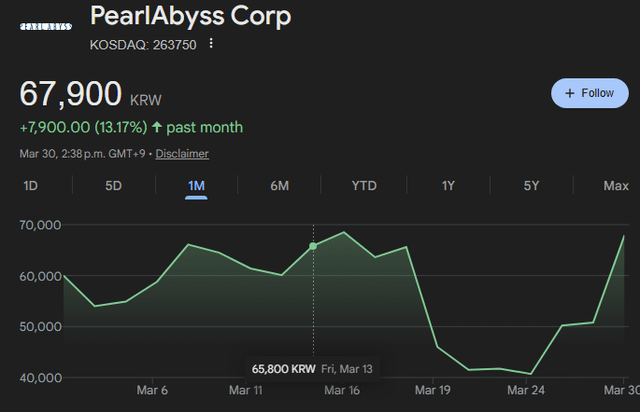Image resolution: width=640 pixels, height=412 pixels.
Task: Click the 67,900 price value
Action: (71, 94)
